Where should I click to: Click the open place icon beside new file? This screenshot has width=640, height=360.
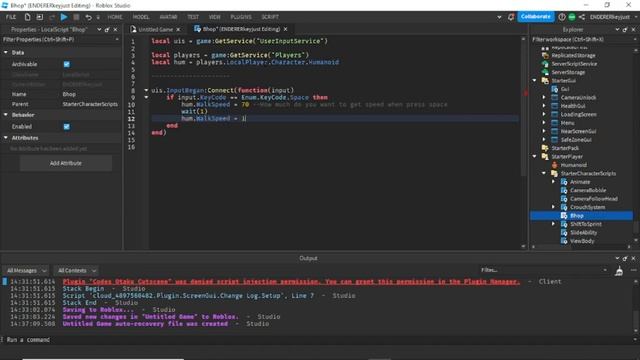[x=40, y=17]
